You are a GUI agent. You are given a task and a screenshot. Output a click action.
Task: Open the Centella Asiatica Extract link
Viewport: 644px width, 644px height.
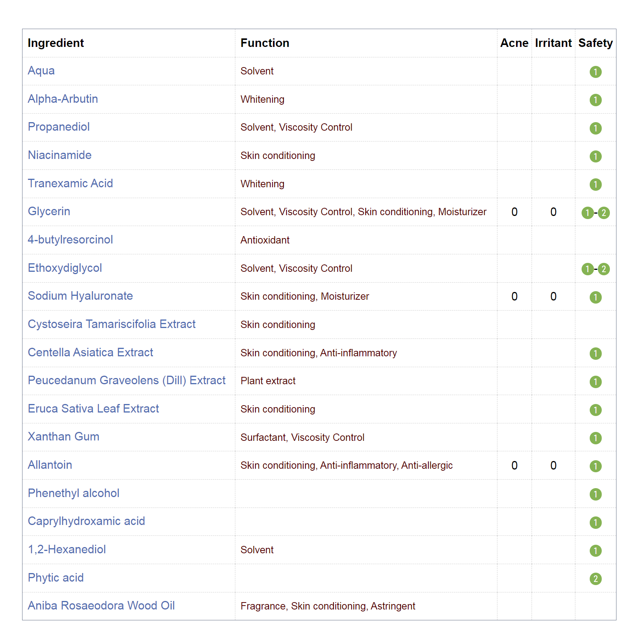click(90, 352)
